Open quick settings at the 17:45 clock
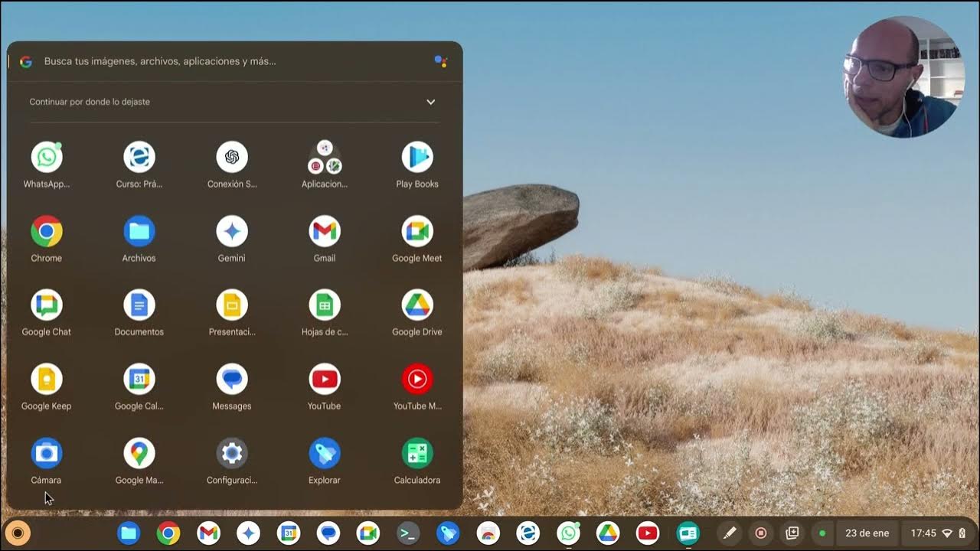The height and width of the screenshot is (551, 980). (x=938, y=533)
